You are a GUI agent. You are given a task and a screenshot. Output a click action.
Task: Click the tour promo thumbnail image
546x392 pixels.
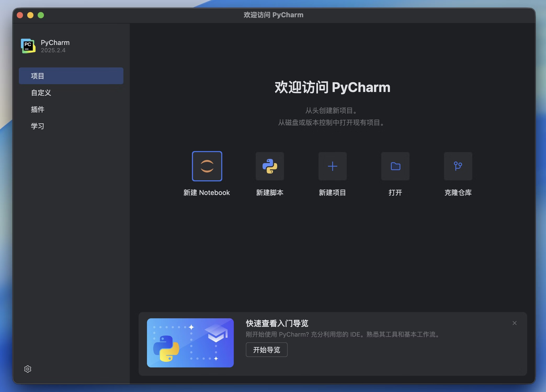(190, 343)
